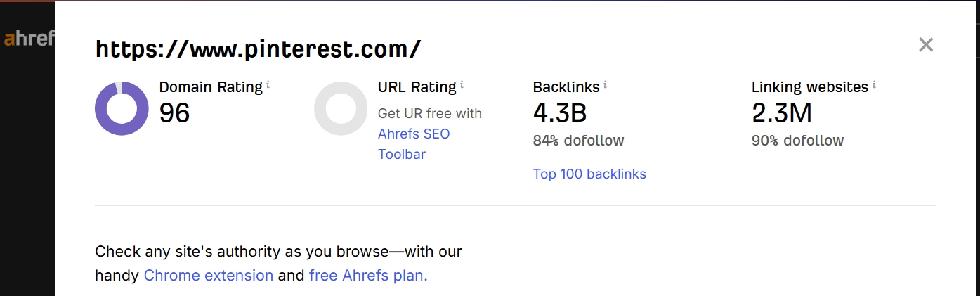
Task: Open the free Ahrefs plan link
Action: 368,276
